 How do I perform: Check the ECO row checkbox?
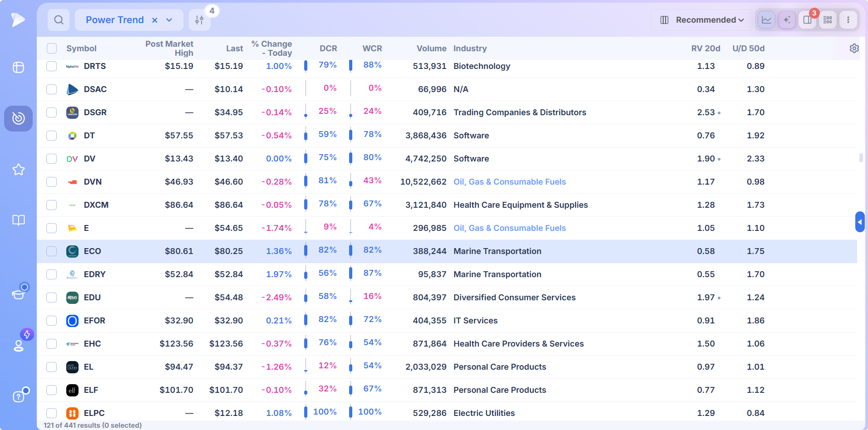pyautogui.click(x=52, y=251)
